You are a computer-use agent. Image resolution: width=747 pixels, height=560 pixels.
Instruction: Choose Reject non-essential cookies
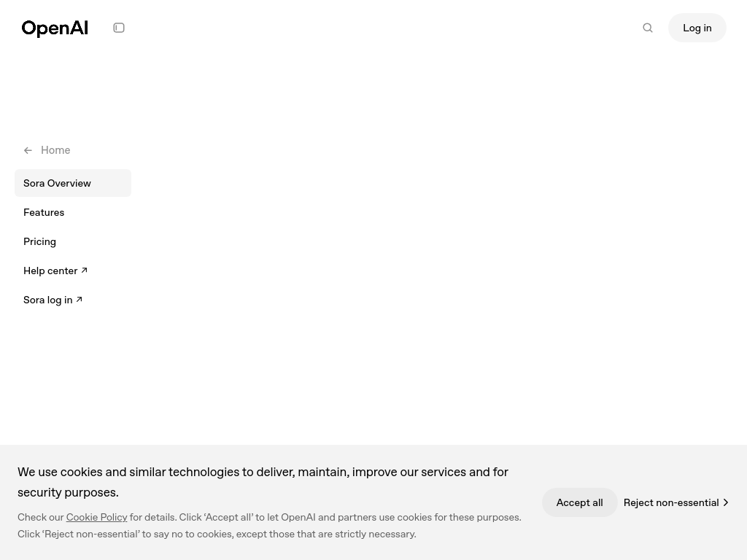[670, 502]
